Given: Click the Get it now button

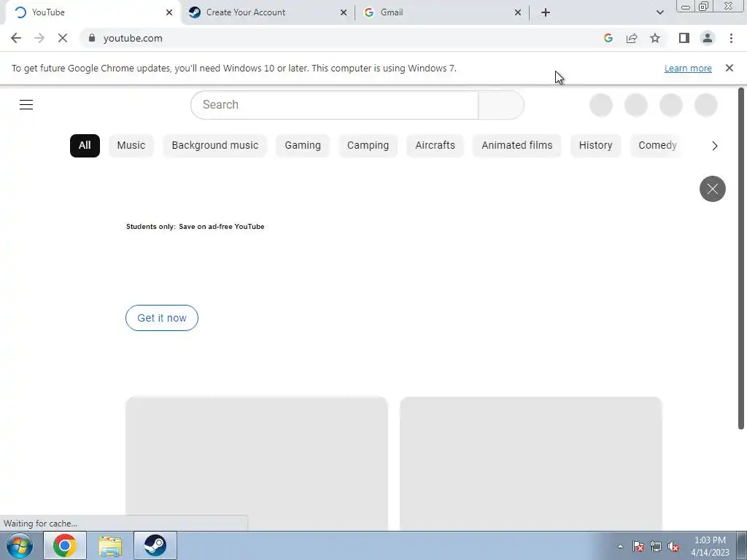Looking at the screenshot, I should click(162, 318).
